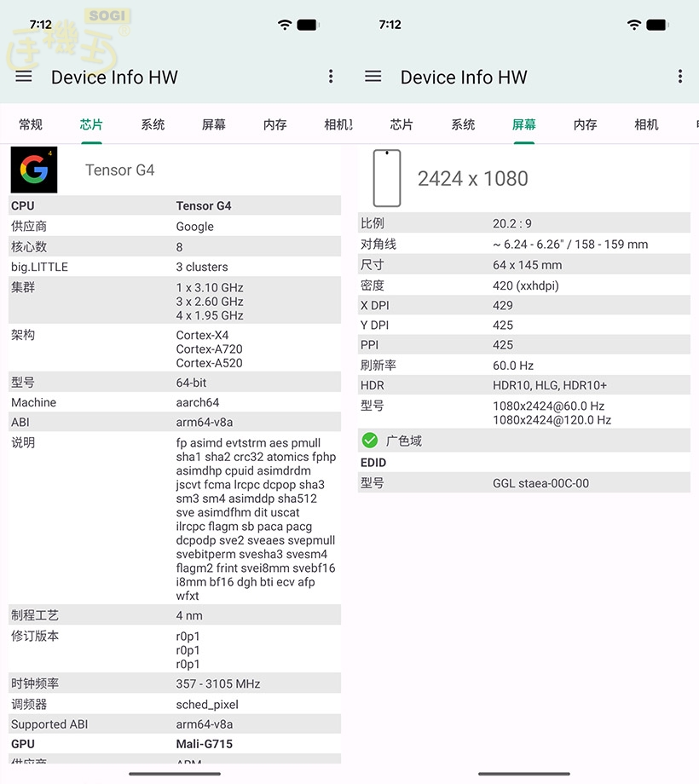This screenshot has width=699, height=784.
Task: Open 内存 tab on left screen
Action: tap(275, 124)
